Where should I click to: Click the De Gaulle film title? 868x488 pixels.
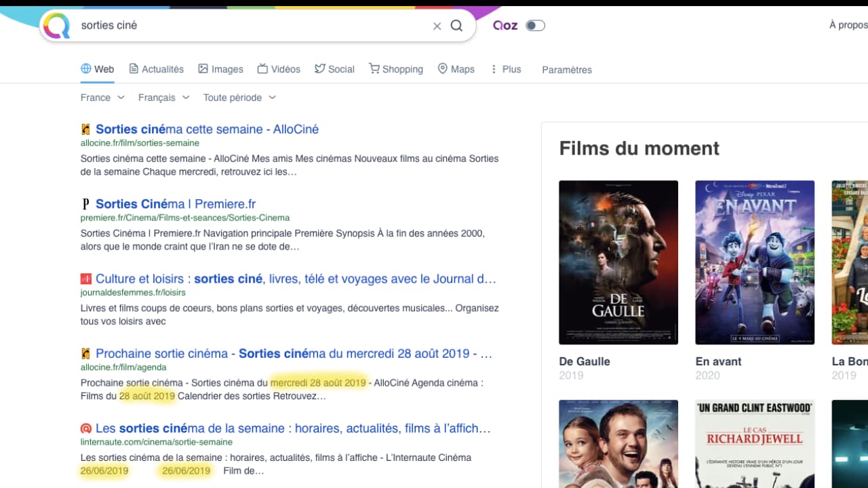tap(584, 361)
